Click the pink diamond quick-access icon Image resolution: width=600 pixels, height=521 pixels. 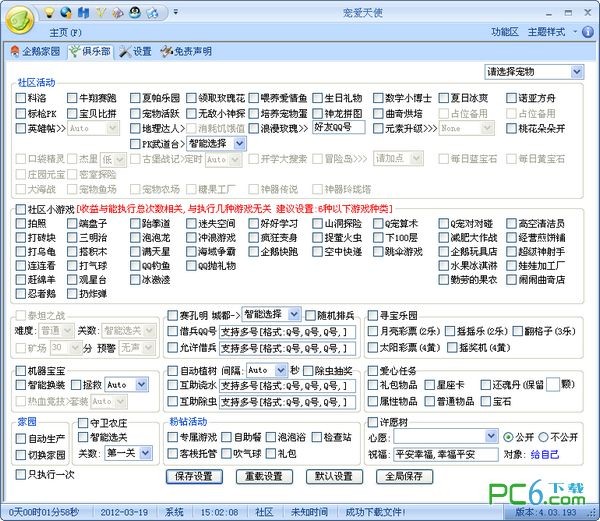(x=117, y=13)
